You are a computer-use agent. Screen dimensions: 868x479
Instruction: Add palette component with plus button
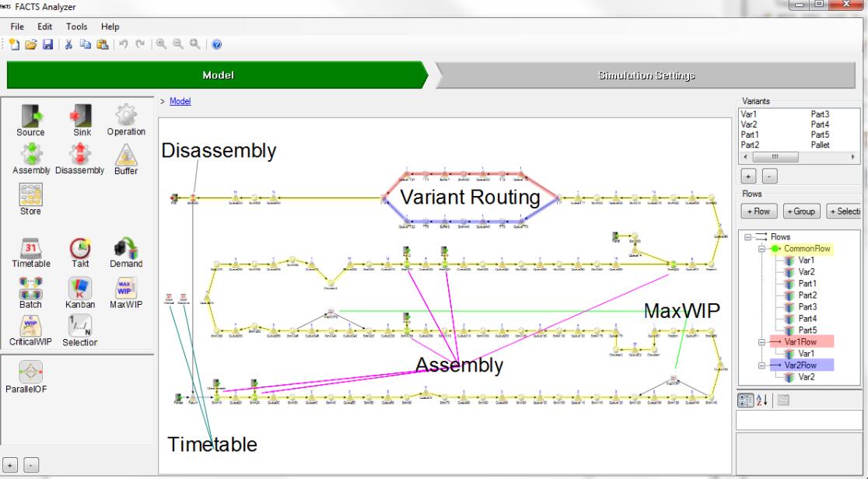[x=10, y=465]
